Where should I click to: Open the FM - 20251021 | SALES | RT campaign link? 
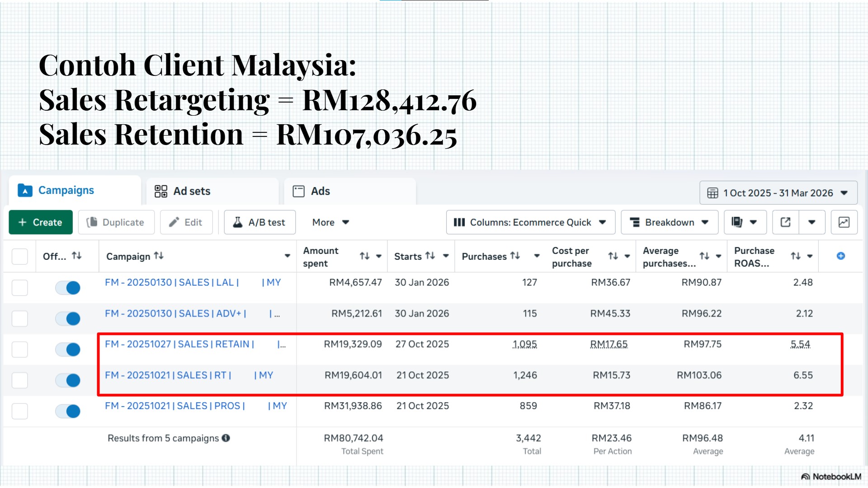(x=189, y=375)
